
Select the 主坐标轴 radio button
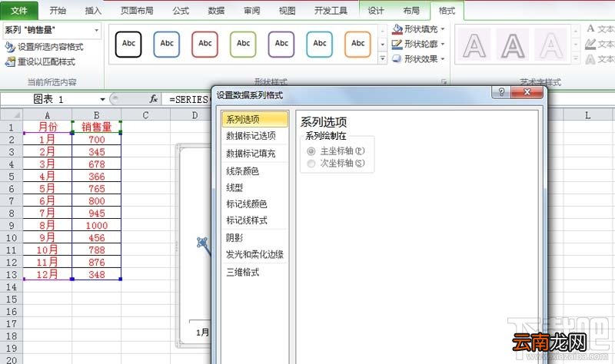pyautogui.click(x=311, y=151)
